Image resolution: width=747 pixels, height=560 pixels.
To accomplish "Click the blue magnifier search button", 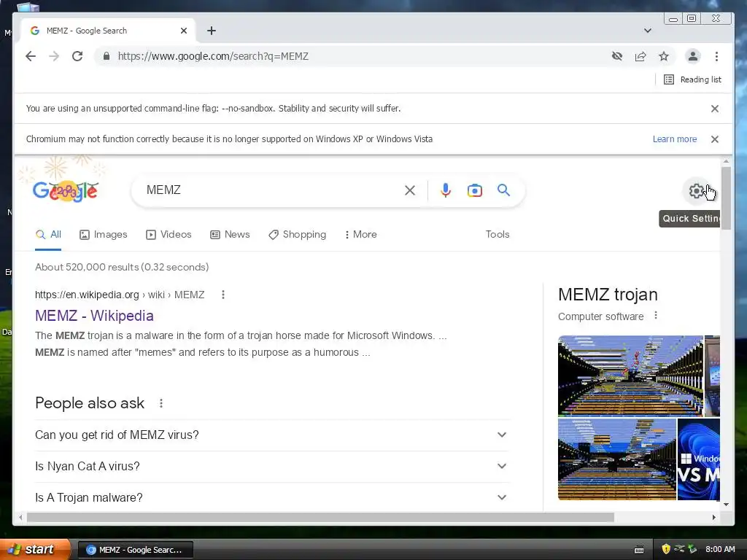I will (x=503, y=190).
